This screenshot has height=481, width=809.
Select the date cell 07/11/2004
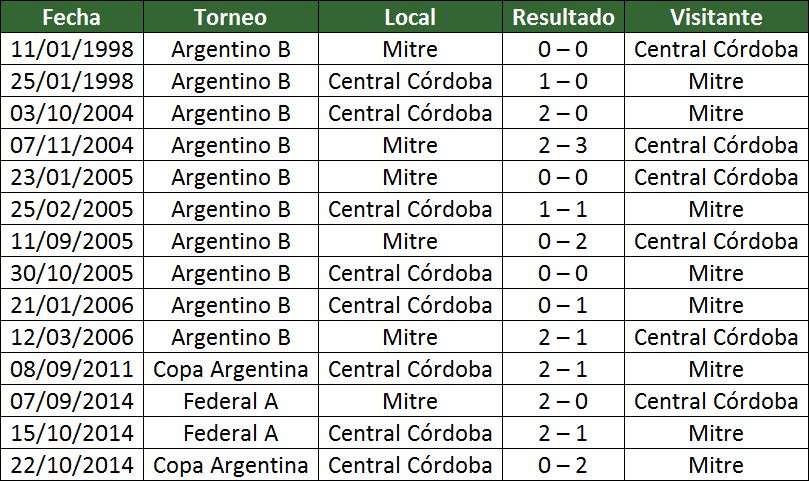click(71, 145)
